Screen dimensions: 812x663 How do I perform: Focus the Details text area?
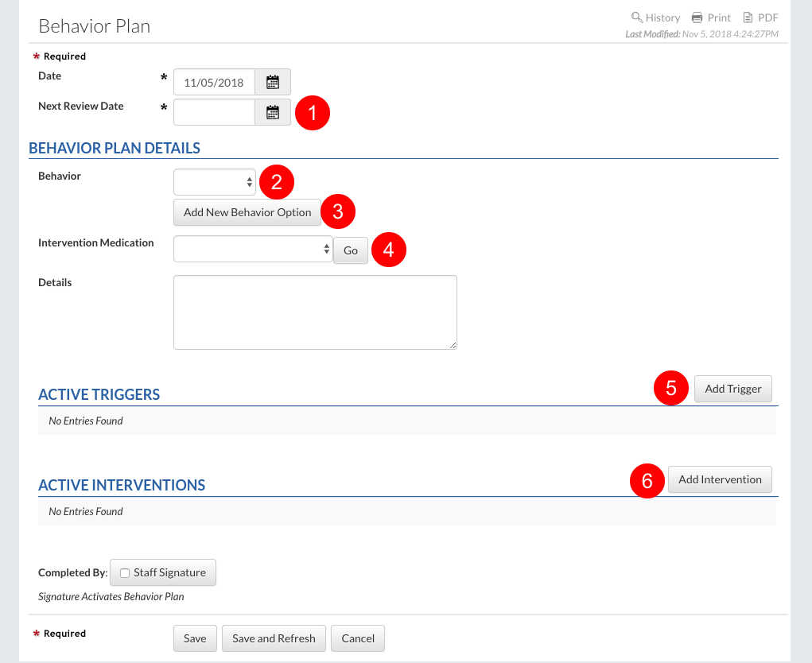[x=315, y=312]
